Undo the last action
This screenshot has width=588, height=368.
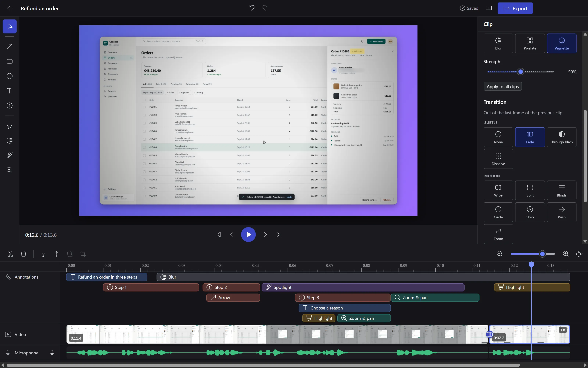(x=252, y=8)
